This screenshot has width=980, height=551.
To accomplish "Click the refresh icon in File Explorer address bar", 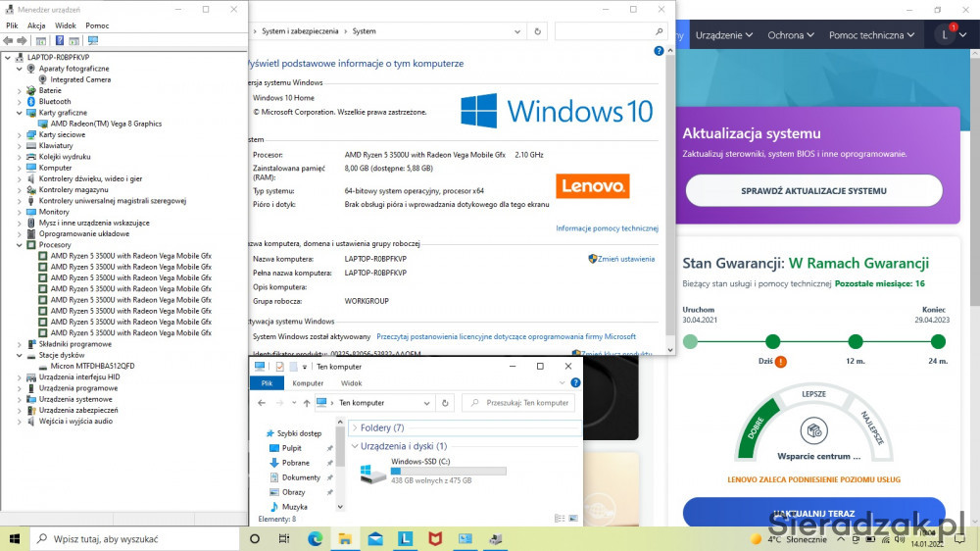I will (446, 403).
